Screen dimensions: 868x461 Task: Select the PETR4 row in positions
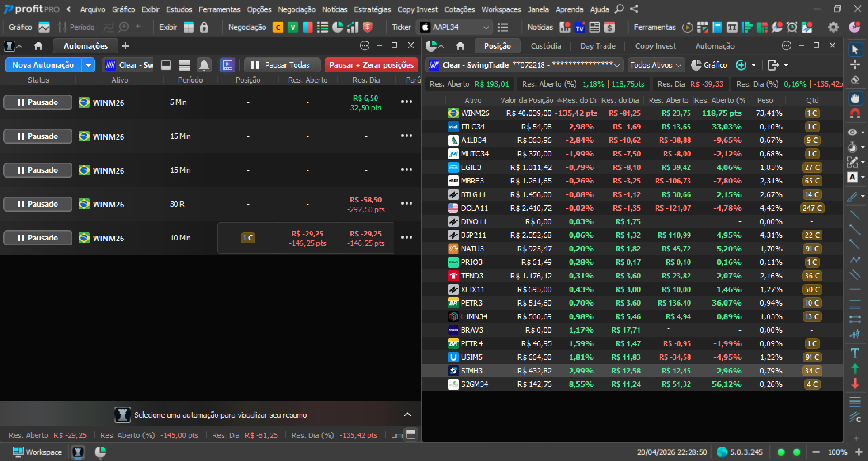632,343
